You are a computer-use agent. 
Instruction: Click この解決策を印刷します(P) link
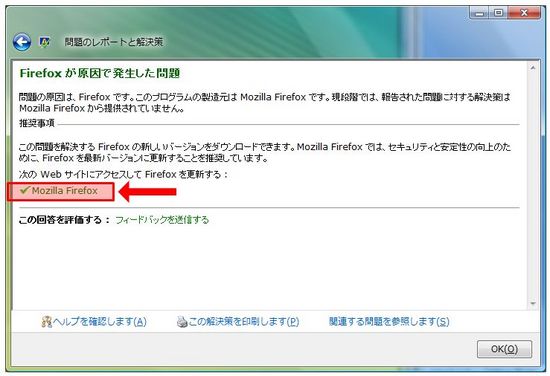[x=244, y=321]
